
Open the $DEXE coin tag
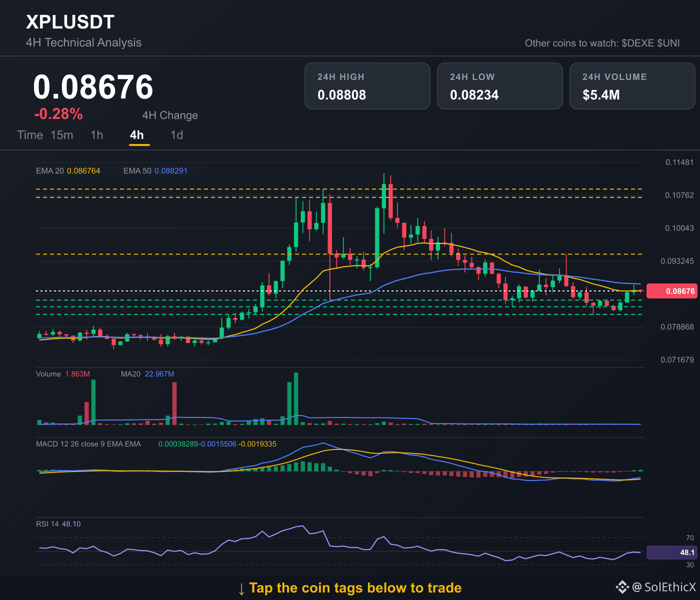pyautogui.click(x=638, y=43)
